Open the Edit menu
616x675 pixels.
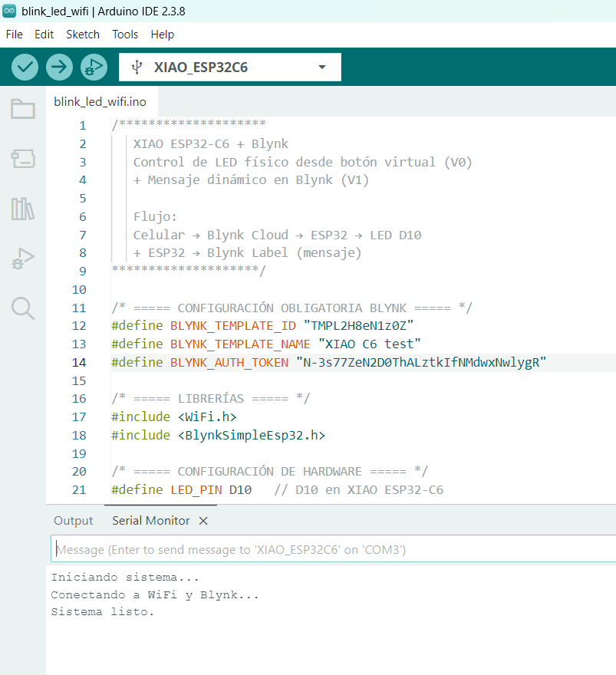point(44,35)
